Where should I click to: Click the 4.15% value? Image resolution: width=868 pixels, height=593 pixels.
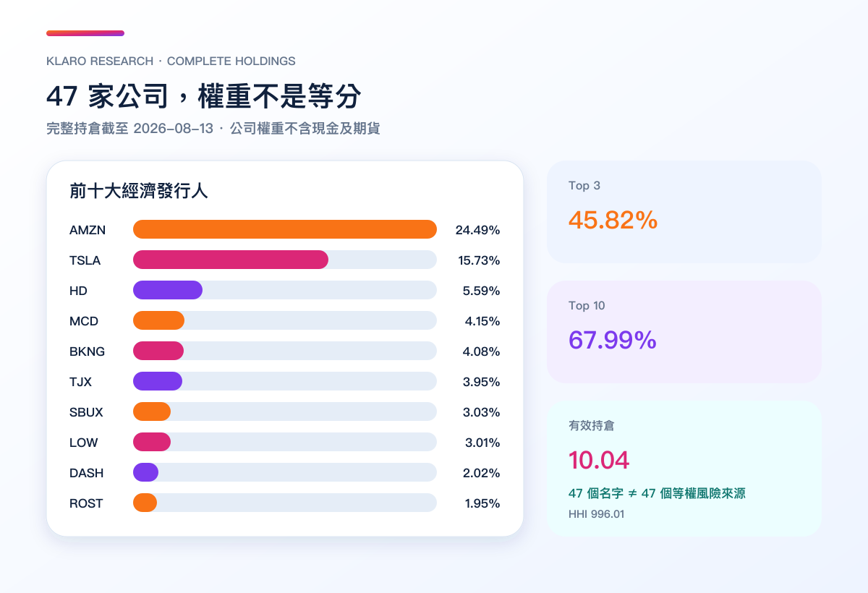tap(482, 321)
